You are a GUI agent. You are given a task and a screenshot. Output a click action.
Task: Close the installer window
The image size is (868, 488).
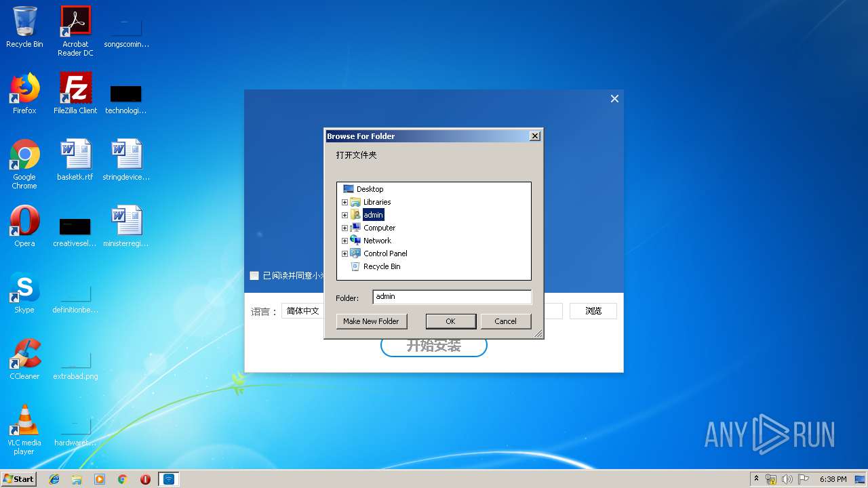click(614, 99)
